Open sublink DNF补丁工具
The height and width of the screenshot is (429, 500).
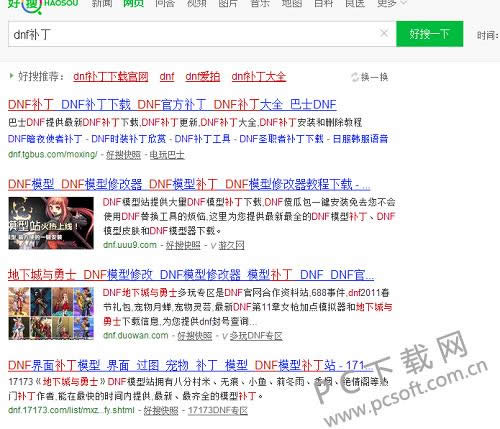point(202,139)
